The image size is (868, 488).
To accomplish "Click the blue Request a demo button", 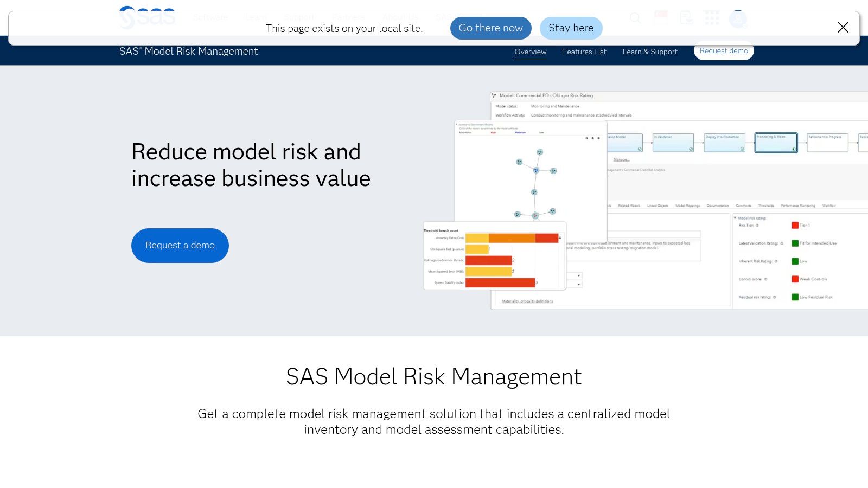I will 180,246.
